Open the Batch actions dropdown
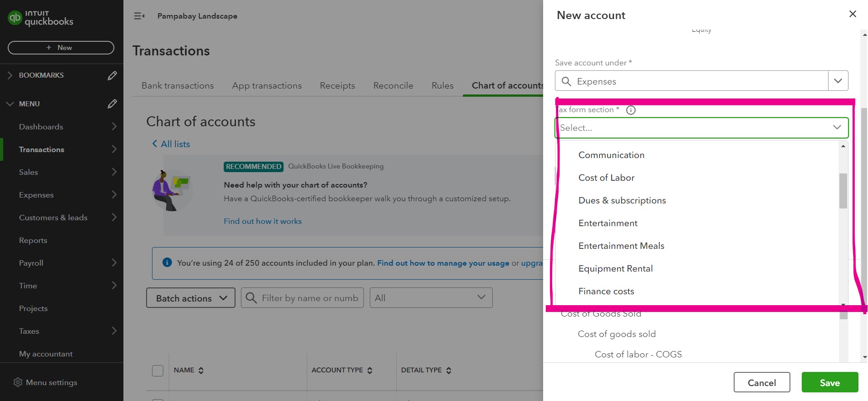 click(x=191, y=298)
